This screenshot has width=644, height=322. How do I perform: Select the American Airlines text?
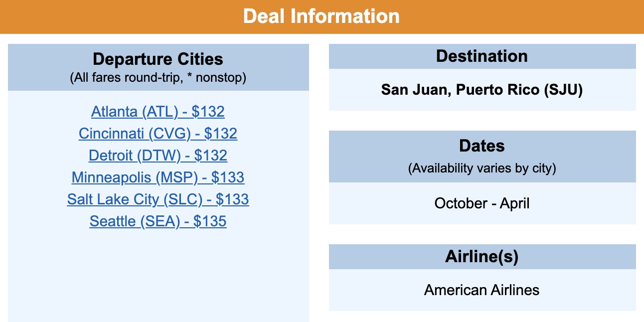point(482,290)
